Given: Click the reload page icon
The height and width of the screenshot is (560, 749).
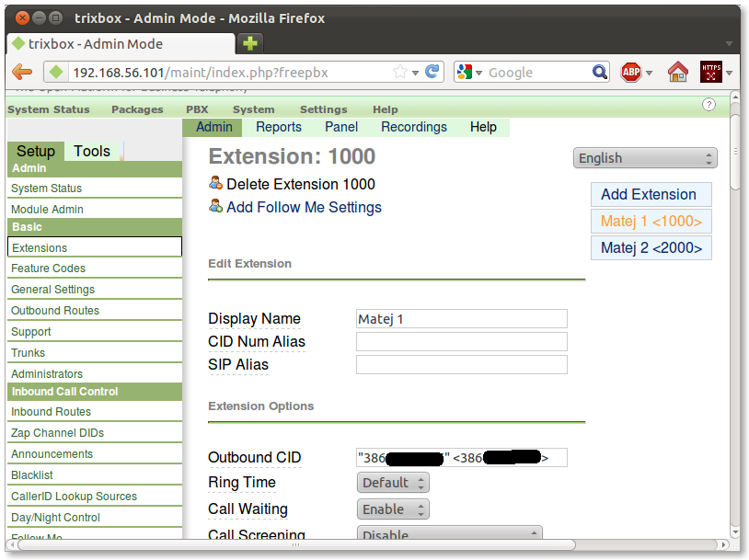Looking at the screenshot, I should pyautogui.click(x=432, y=72).
